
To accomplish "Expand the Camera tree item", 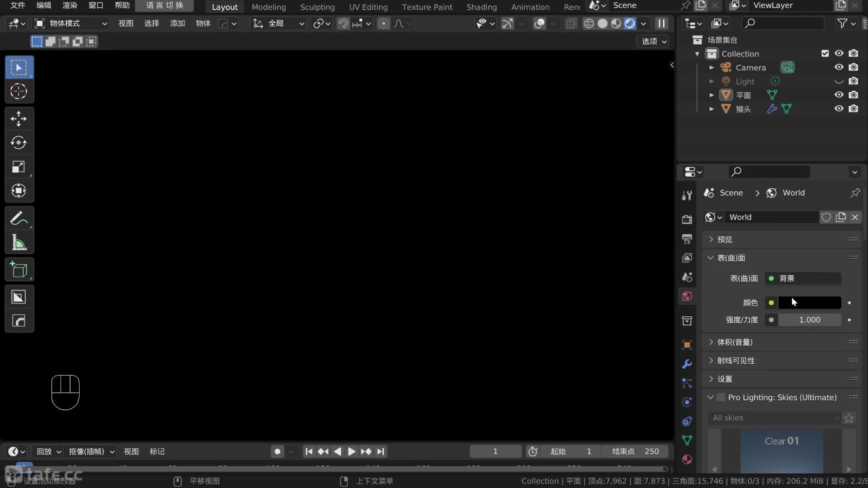I will tap(712, 67).
